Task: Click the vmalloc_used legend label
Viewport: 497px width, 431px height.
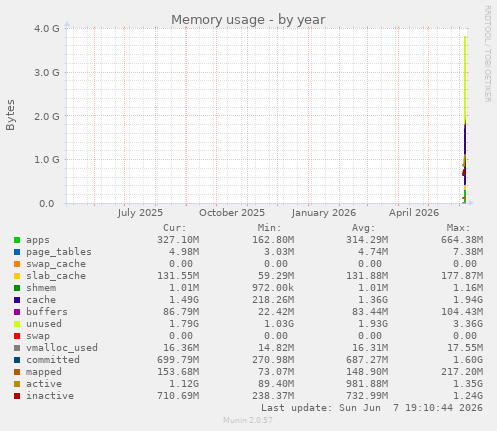Action: [x=62, y=348]
